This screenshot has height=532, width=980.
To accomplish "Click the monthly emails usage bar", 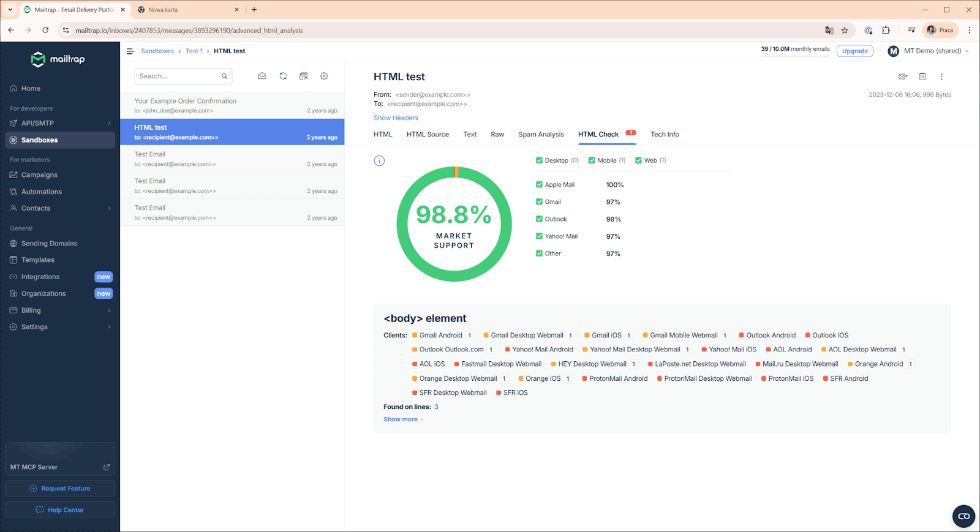I will (x=796, y=55).
